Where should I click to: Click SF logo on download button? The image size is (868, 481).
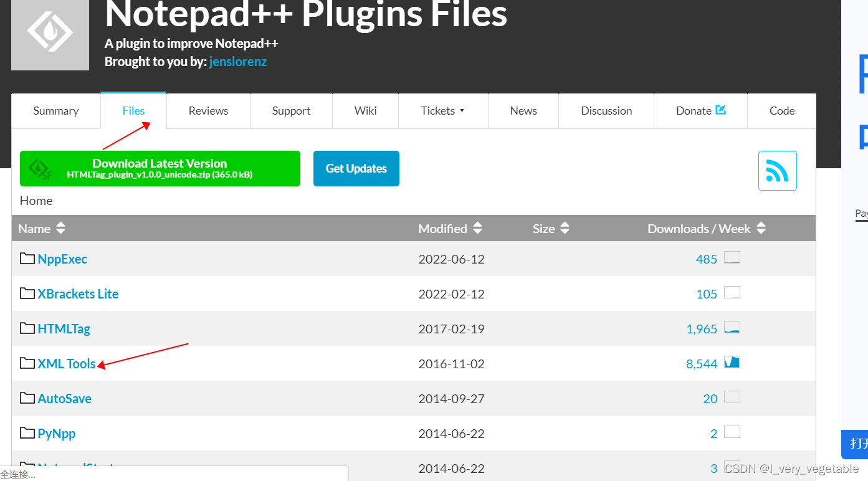41,169
